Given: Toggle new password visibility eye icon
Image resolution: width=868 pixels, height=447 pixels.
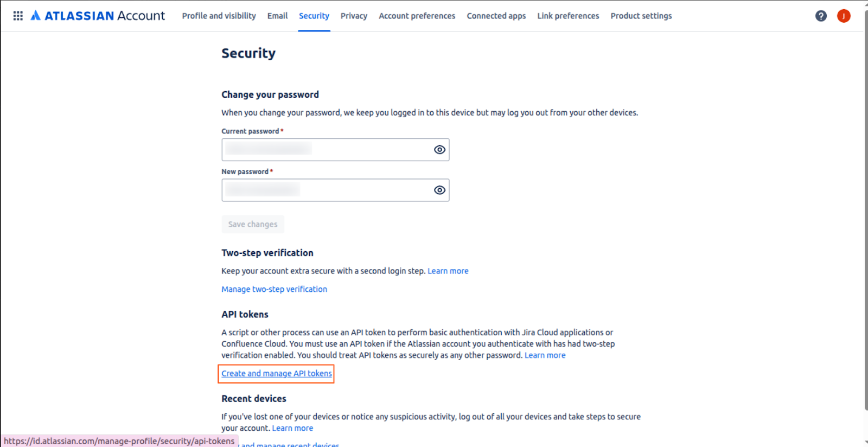Looking at the screenshot, I should [x=439, y=190].
